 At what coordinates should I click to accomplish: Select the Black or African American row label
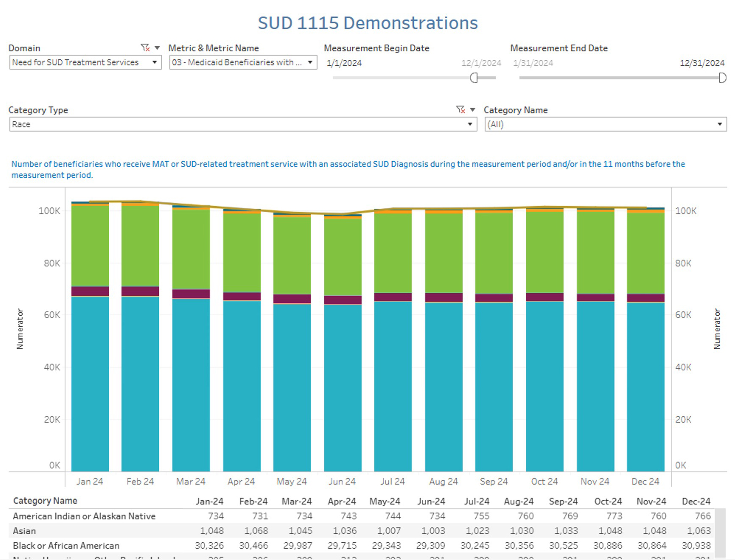pyautogui.click(x=66, y=546)
